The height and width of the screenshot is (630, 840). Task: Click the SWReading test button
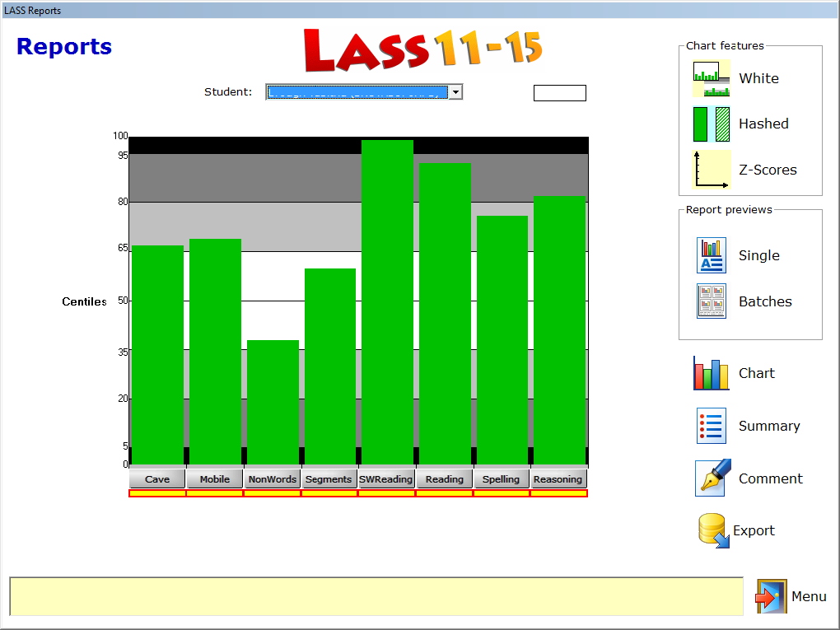click(x=385, y=479)
